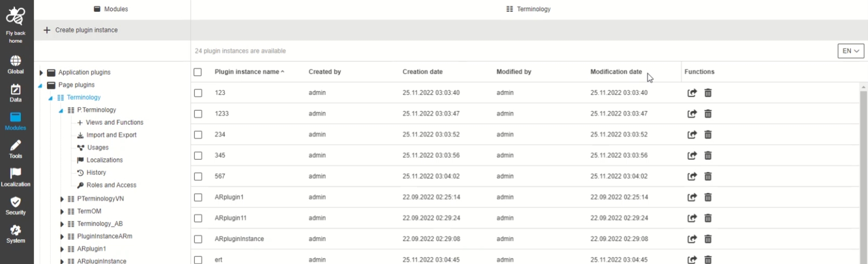Switch to the Modules tab
This screenshot has height=264, width=868.
coord(111,9)
